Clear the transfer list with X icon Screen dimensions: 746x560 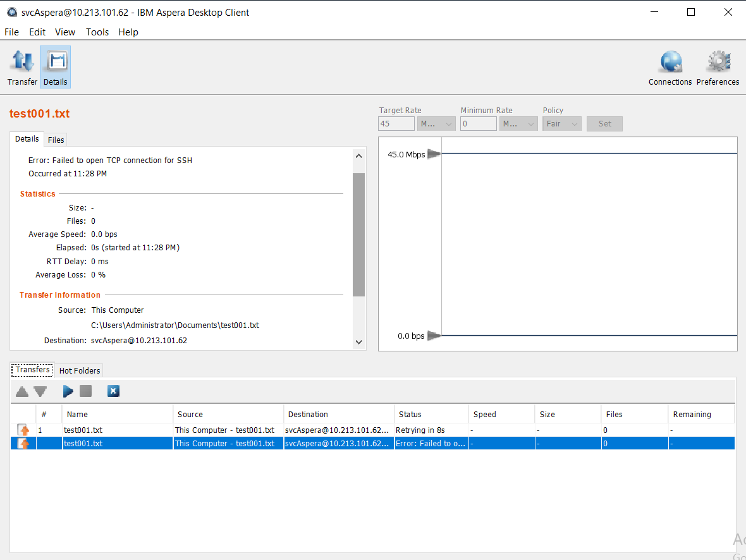click(113, 392)
